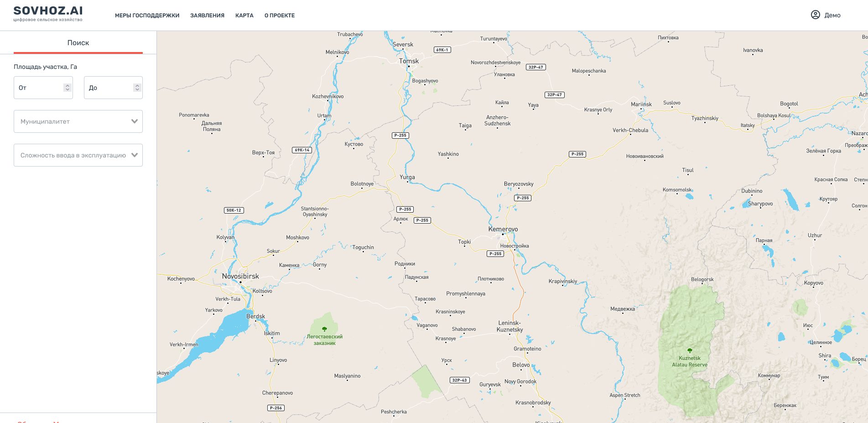Click the P-256 road shield near Cherepanovo

pyautogui.click(x=275, y=408)
